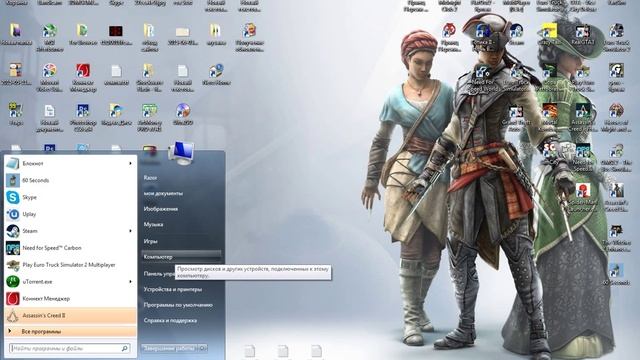
Task: Select the Spider-Man desktop shortcut
Action: [583, 198]
